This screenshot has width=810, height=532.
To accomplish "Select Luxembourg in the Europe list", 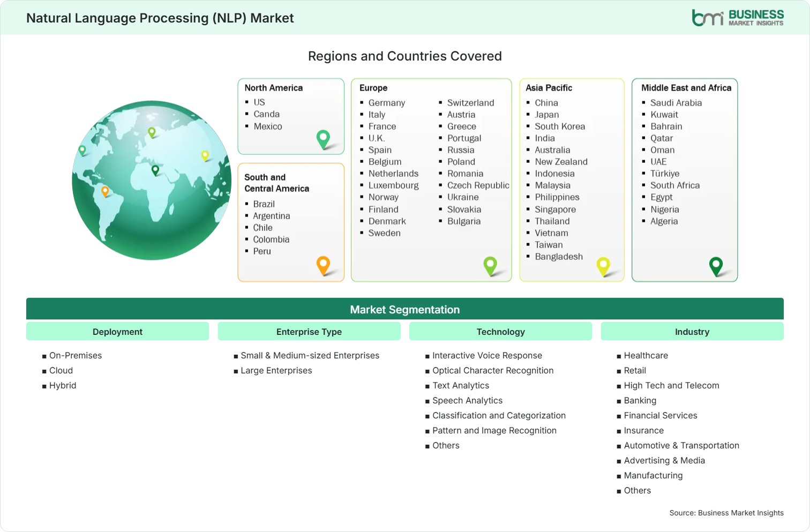I will pos(394,185).
